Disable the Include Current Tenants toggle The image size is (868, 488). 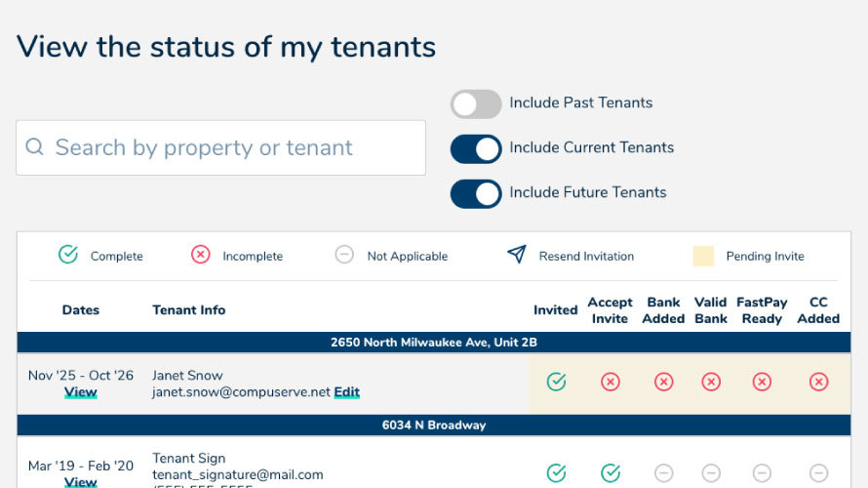coord(476,148)
